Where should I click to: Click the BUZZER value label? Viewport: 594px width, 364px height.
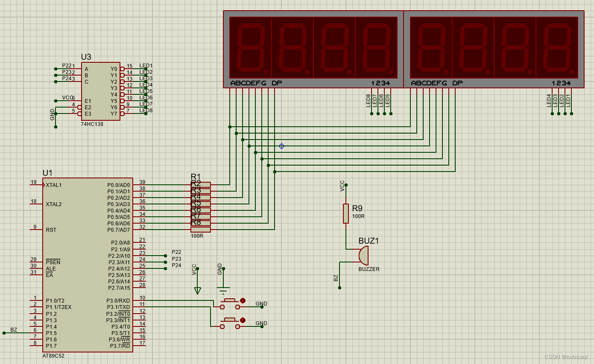(x=369, y=269)
